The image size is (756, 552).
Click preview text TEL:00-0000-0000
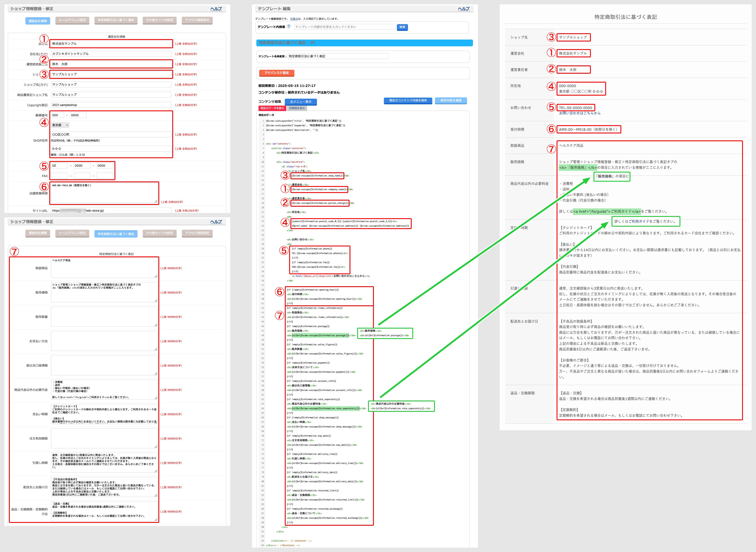tap(575, 108)
